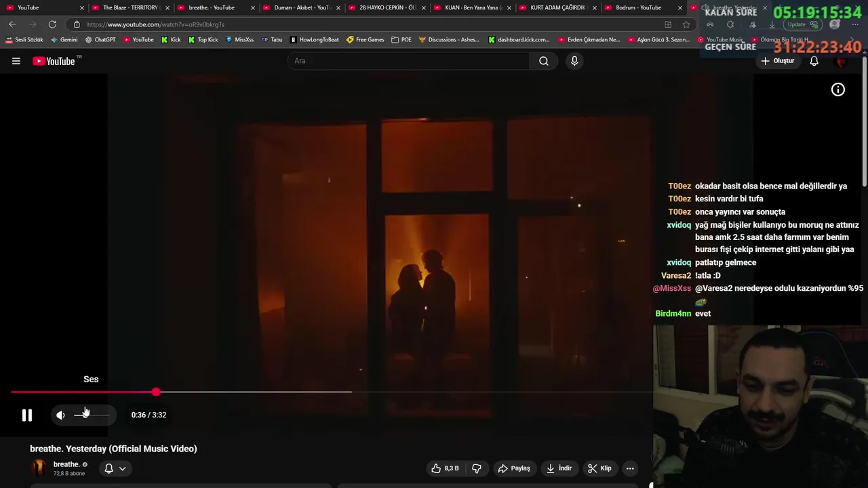Open more actions three-dot menu

(630, 468)
